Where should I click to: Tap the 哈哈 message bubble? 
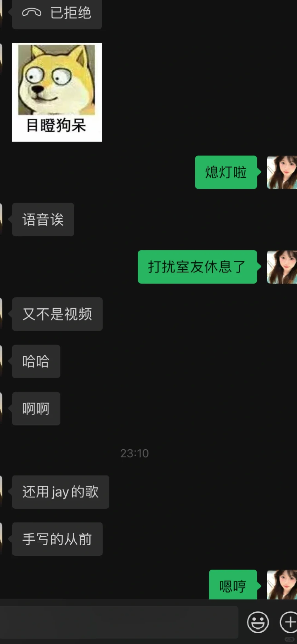36,361
